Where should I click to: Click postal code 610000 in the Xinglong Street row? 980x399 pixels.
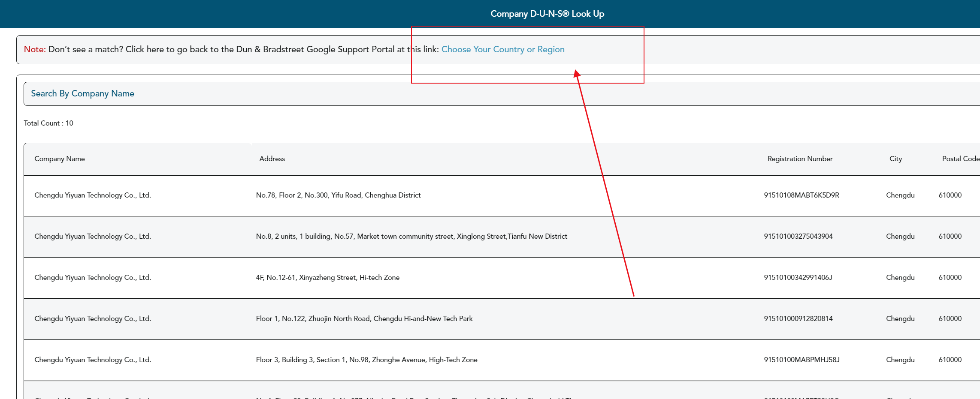coord(950,236)
